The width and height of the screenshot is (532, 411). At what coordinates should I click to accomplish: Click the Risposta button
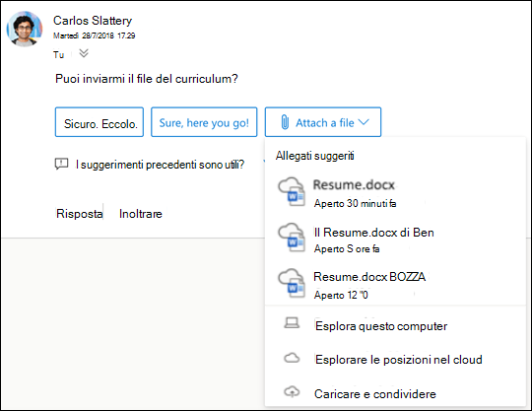pos(80,214)
